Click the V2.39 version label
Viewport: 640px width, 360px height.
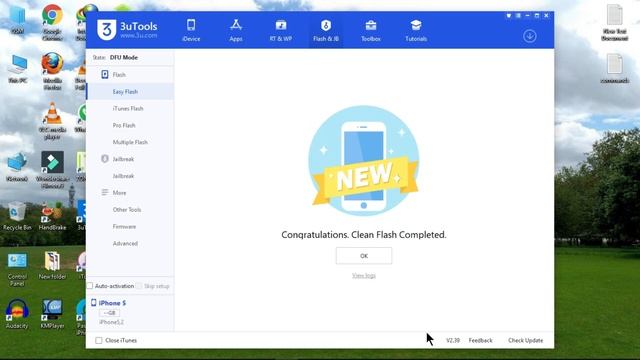click(x=453, y=340)
